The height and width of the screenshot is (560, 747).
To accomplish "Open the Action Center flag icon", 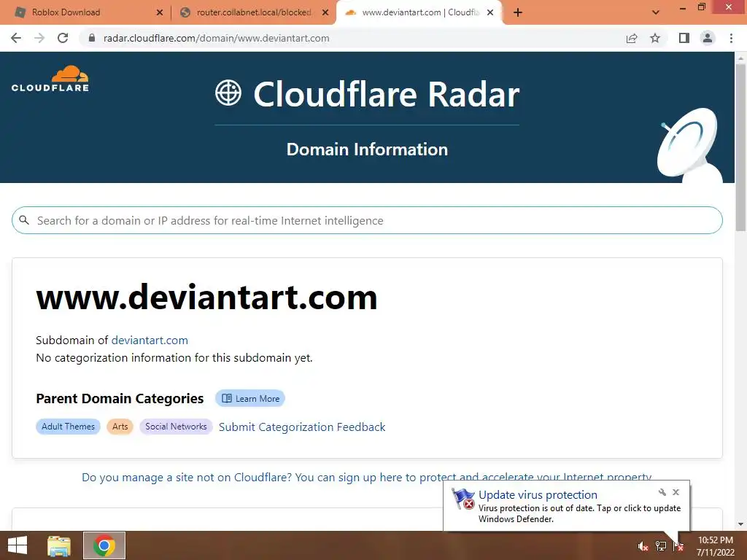I will [x=678, y=546].
